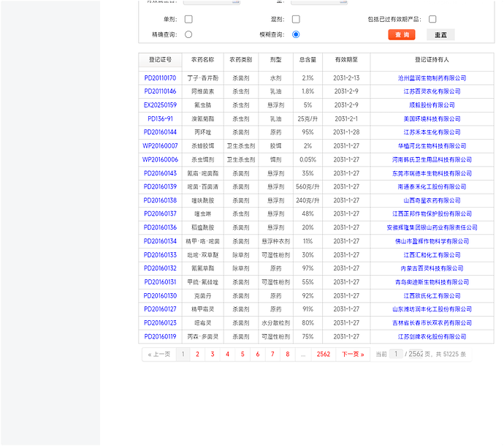
Task: Select the 精确查询 radio button
Action: point(188,34)
